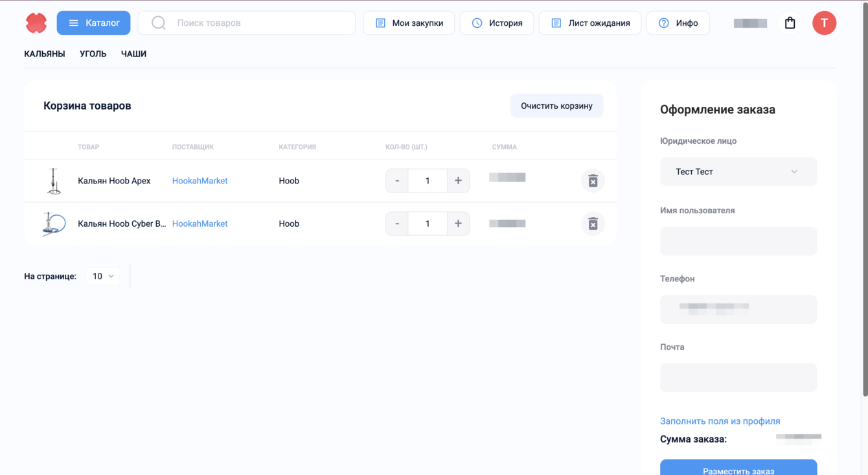Click the Имя пользователя input field

[x=738, y=241]
